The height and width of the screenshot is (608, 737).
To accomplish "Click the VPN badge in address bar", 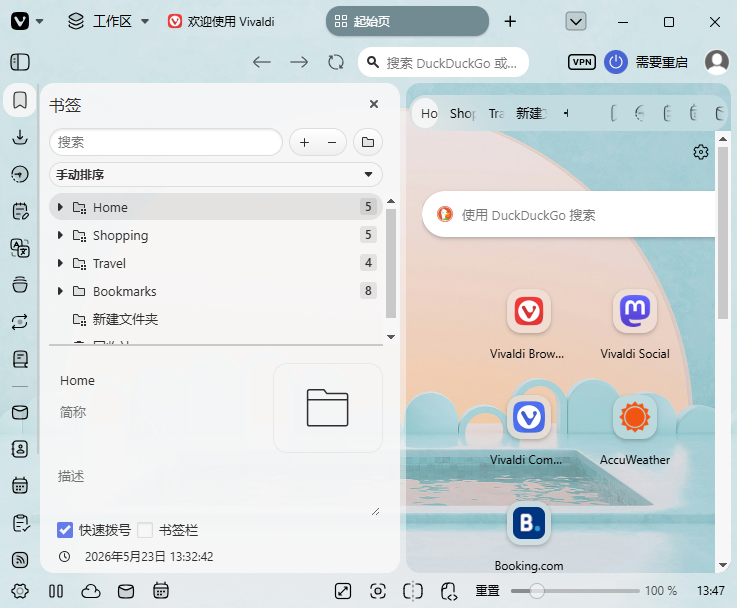I will [582, 62].
